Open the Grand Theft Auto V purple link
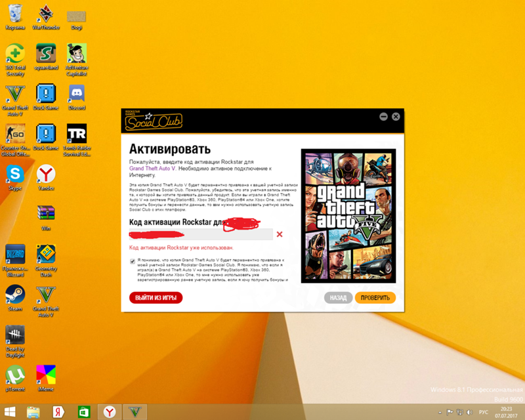Screen dimensions: 525x420 click(x=152, y=169)
